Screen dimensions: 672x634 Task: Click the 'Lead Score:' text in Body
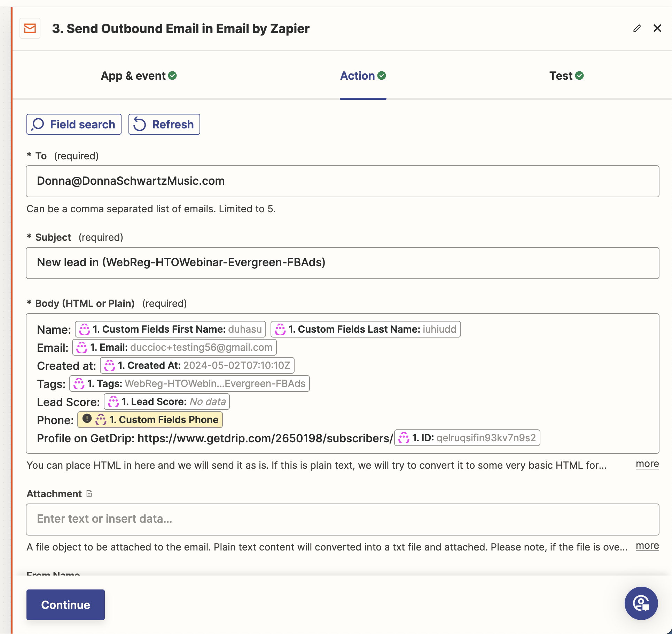tap(68, 402)
